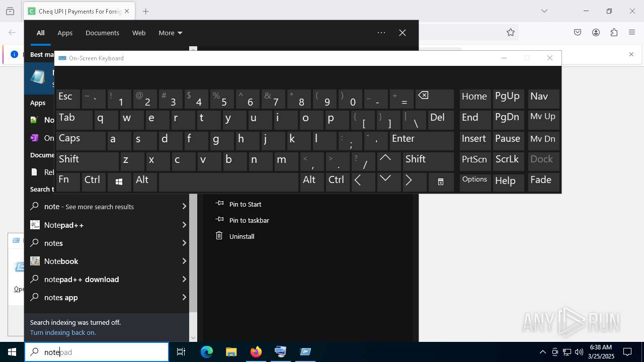Toggle the right Alt key

(x=312, y=182)
